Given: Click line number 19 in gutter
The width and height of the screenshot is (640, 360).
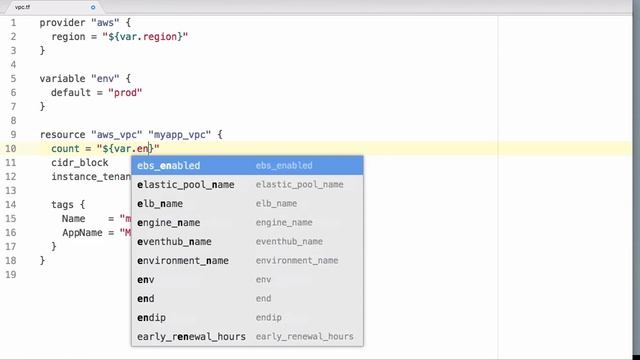Looking at the screenshot, I should 11,274.
